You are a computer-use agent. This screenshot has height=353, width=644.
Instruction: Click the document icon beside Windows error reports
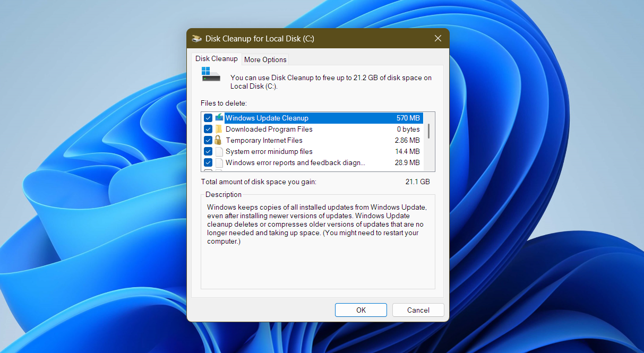(x=219, y=162)
